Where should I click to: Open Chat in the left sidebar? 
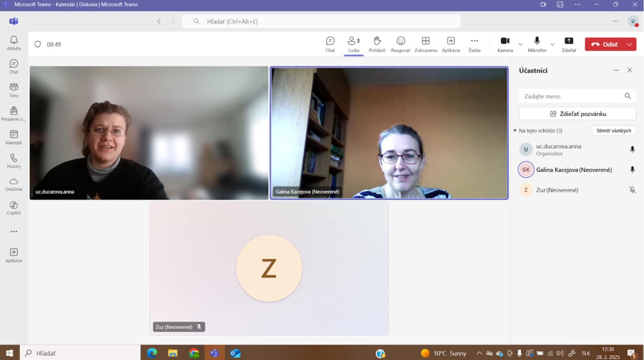click(x=13, y=67)
